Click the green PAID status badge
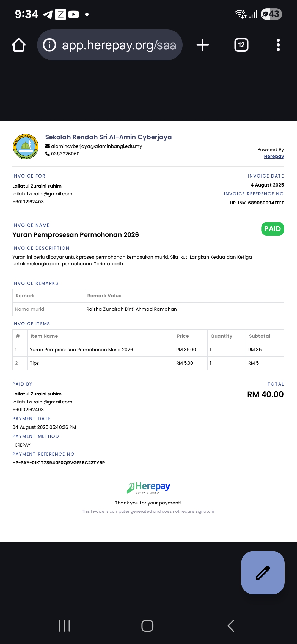Image resolution: width=297 pixels, height=644 pixels. click(273, 229)
